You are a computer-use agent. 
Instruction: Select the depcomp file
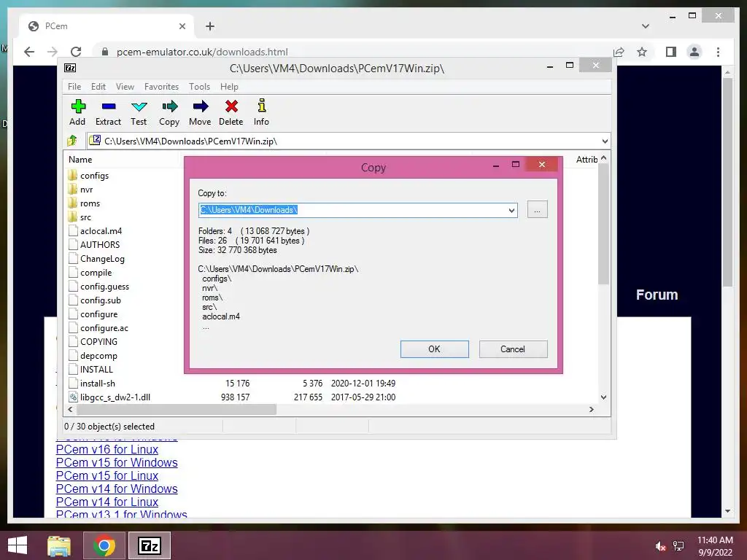tap(93, 356)
